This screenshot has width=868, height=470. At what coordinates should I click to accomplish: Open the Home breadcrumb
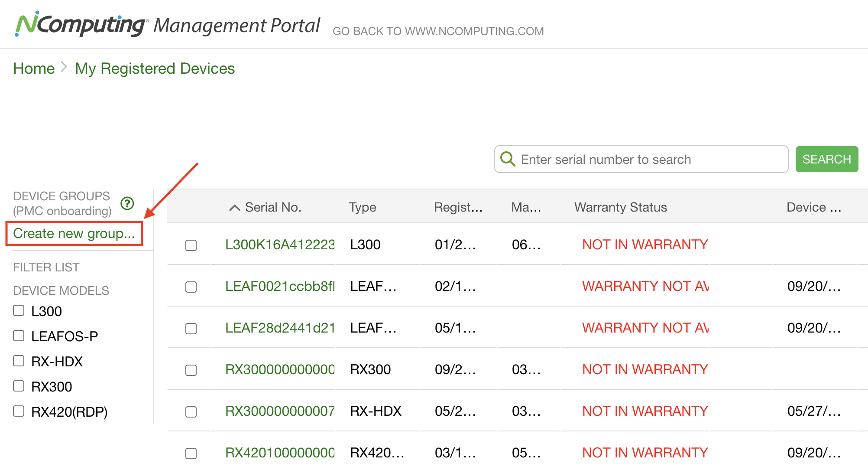[x=34, y=69]
